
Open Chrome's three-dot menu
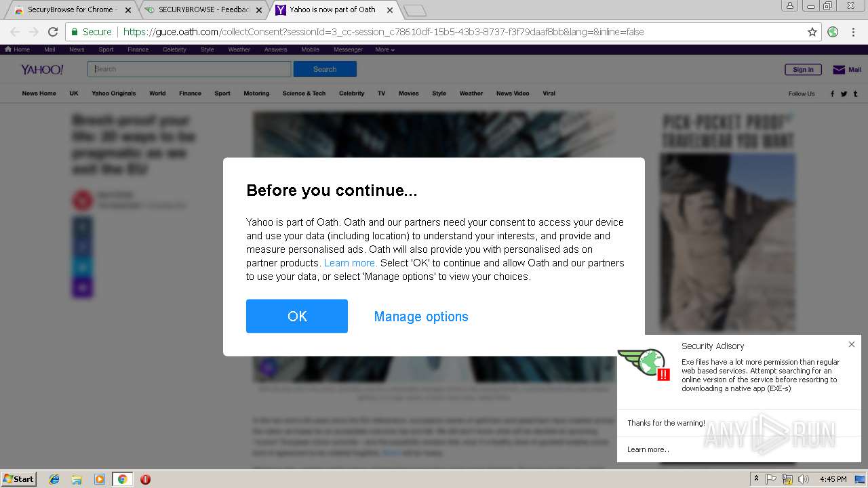[x=853, y=32]
